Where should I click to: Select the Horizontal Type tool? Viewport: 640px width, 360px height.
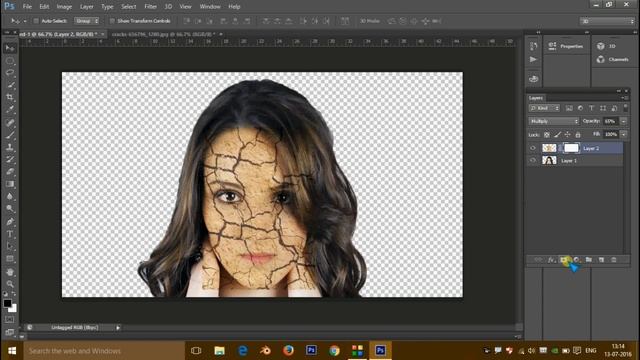pyautogui.click(x=10, y=234)
